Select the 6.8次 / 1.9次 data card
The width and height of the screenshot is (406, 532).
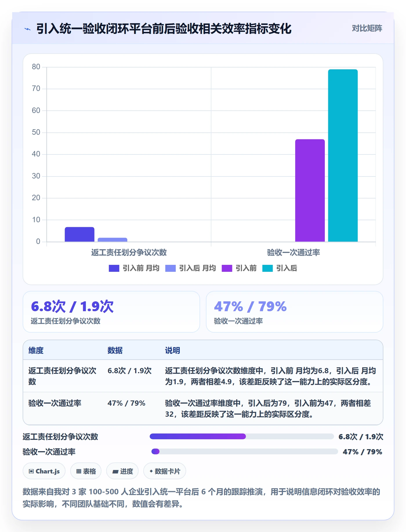pos(111,312)
